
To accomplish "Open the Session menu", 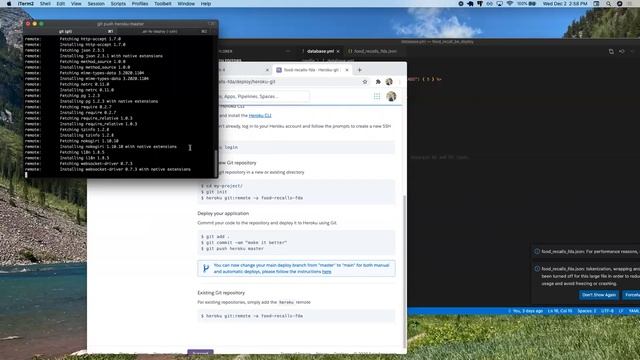I will [x=96, y=4].
